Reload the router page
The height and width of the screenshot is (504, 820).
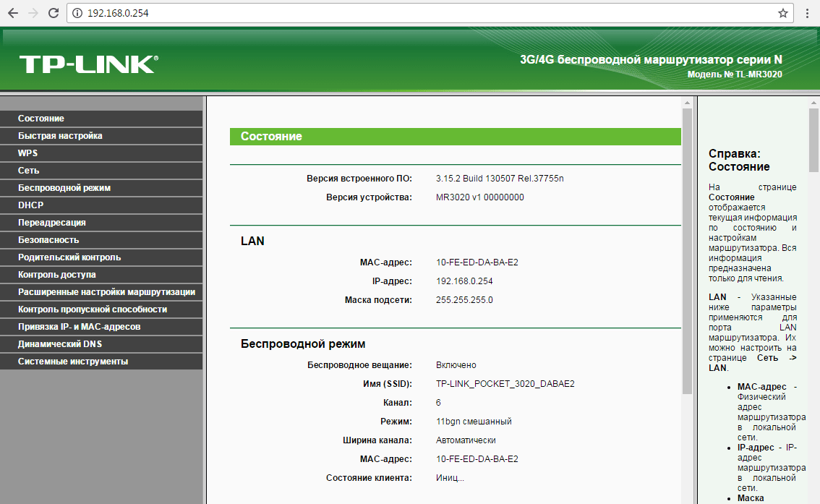(x=53, y=13)
